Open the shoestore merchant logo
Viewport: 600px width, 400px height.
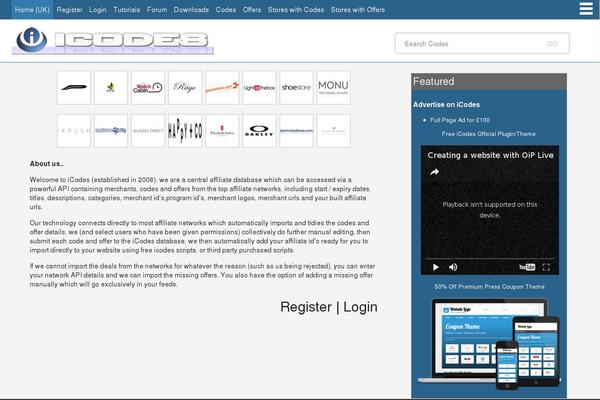pyautogui.click(x=296, y=88)
